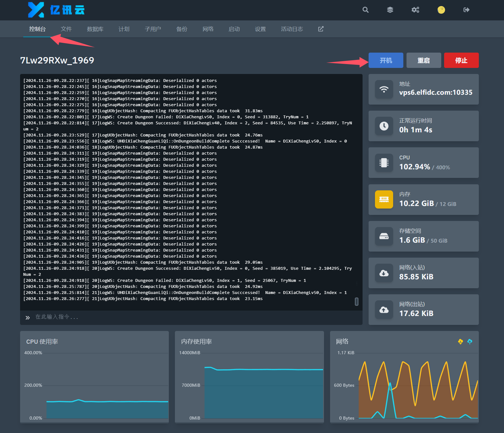Click the red 停止 button

(x=461, y=60)
